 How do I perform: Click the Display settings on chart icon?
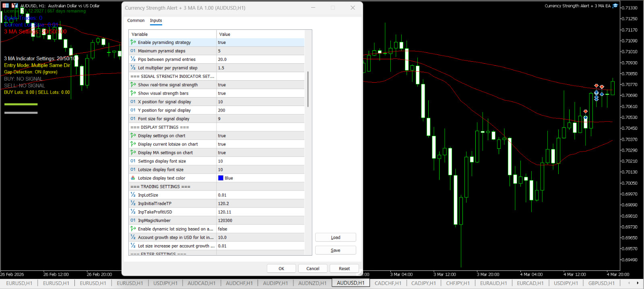click(133, 135)
